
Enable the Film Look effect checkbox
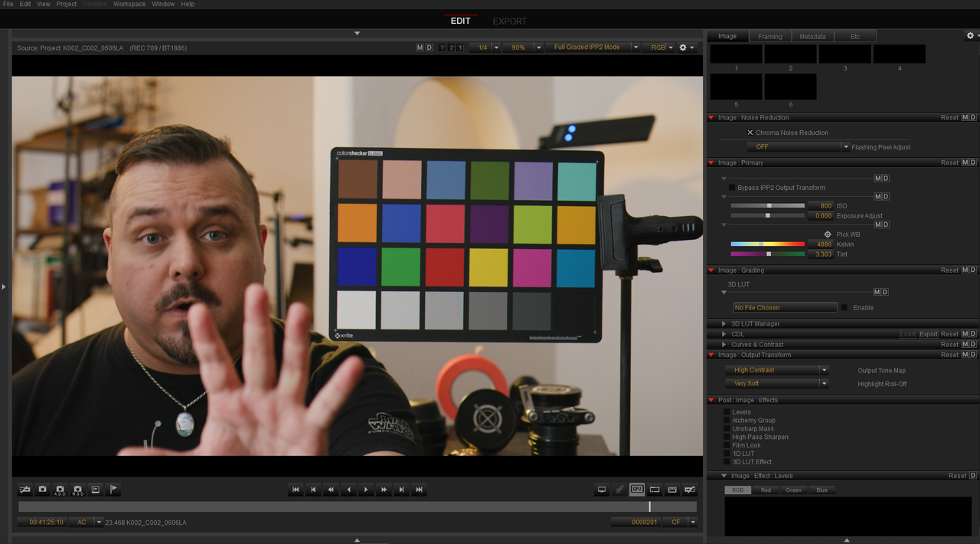[727, 445]
